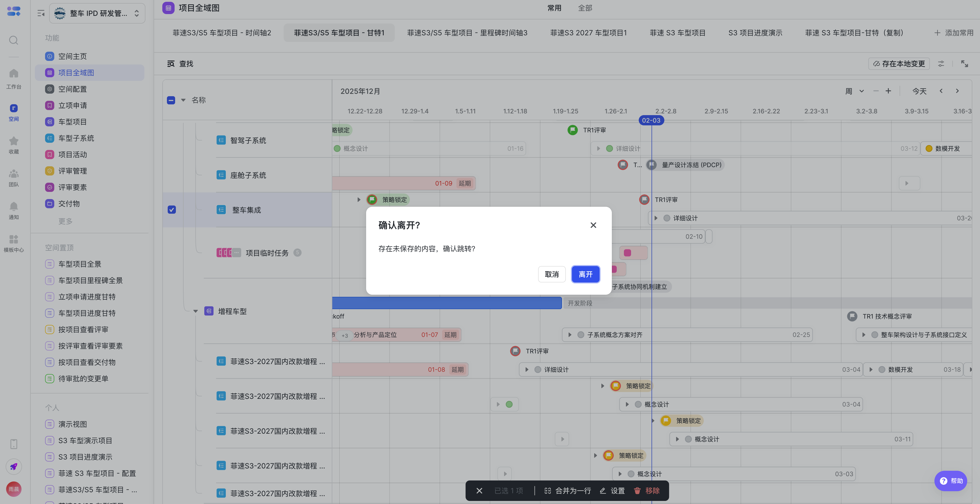Collapse the sidebar with the toggle icon
Image resolution: width=980 pixels, height=504 pixels.
coord(41,13)
